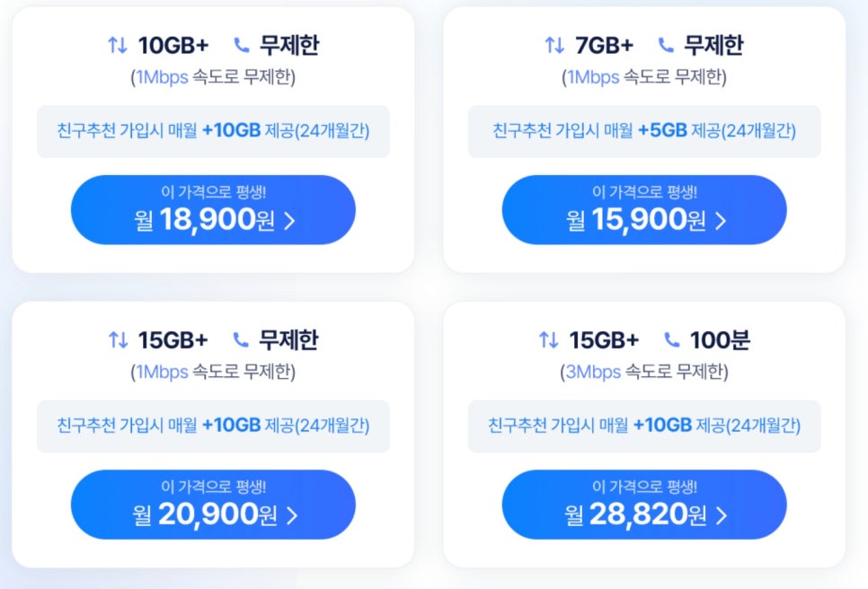
Task: Click chevron arrow next to 28,820원
Action: [722, 515]
